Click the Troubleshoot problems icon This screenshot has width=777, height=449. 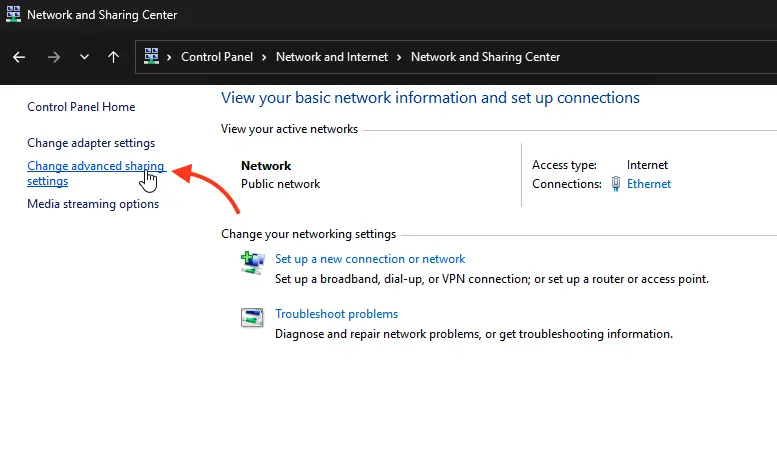pos(252,318)
